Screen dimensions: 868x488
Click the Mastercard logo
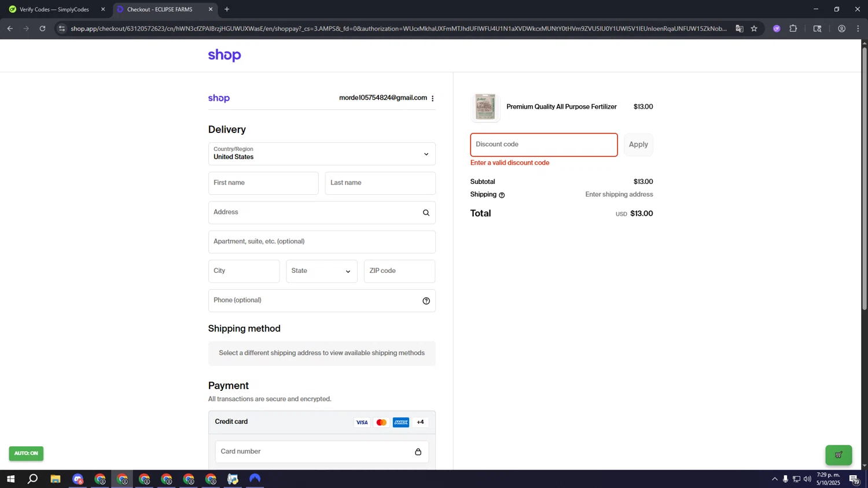381,422
